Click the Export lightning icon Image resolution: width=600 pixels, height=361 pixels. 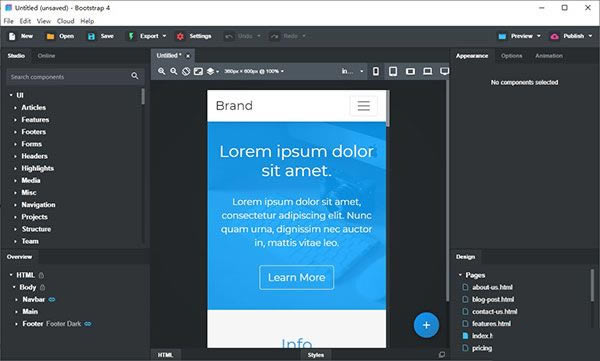[x=131, y=36]
